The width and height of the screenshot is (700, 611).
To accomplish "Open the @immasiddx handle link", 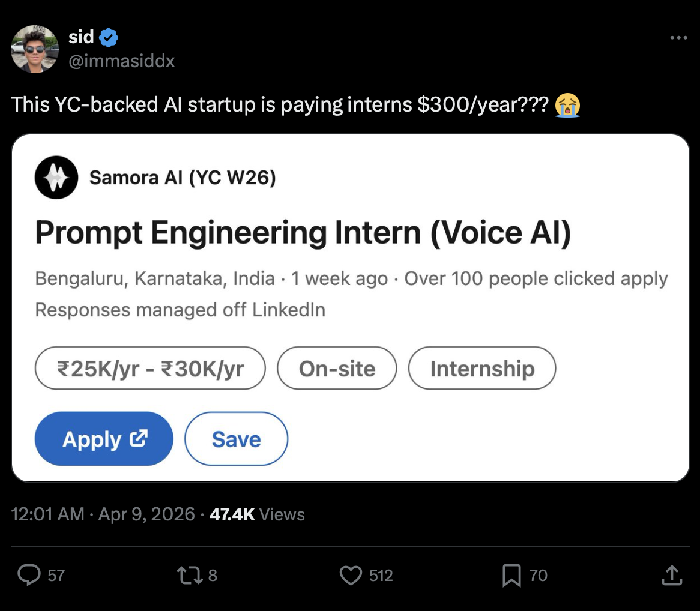I will pyautogui.click(x=122, y=61).
